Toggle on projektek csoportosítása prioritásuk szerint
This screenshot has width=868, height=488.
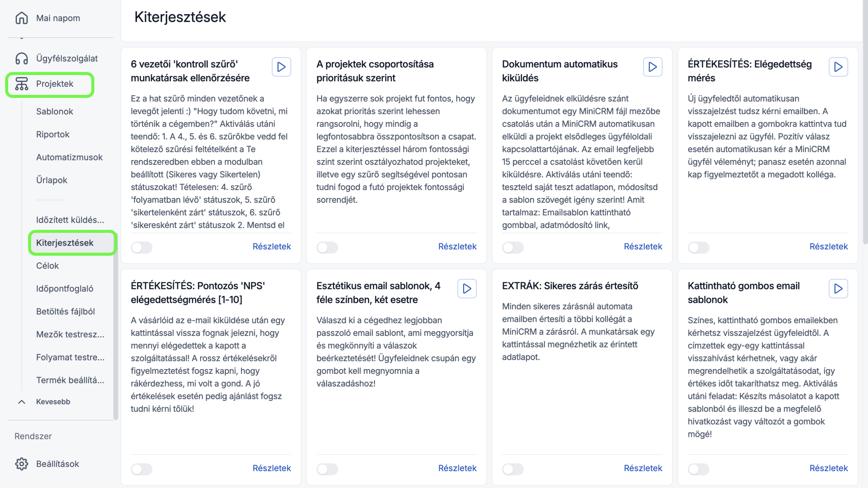[x=327, y=247]
